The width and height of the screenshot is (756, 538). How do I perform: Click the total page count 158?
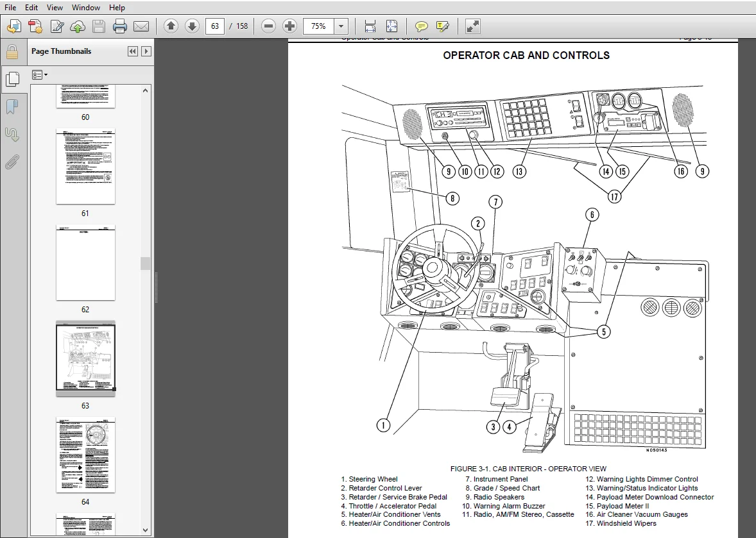tap(242, 26)
